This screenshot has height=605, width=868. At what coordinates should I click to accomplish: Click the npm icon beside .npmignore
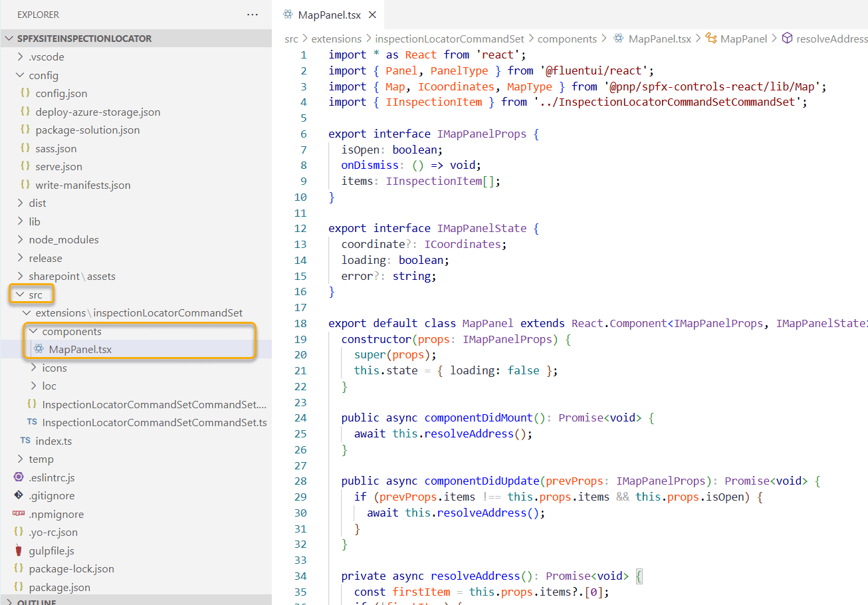19,514
